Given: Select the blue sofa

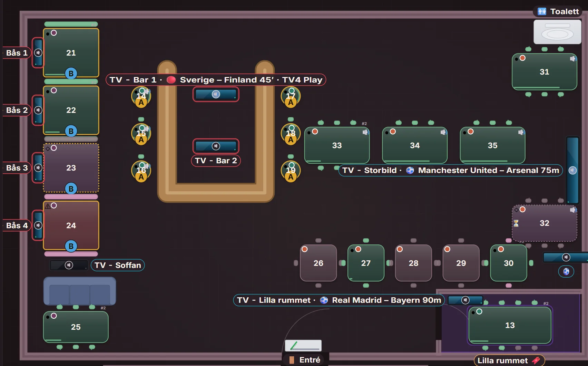Looking at the screenshot, I should (x=80, y=291).
